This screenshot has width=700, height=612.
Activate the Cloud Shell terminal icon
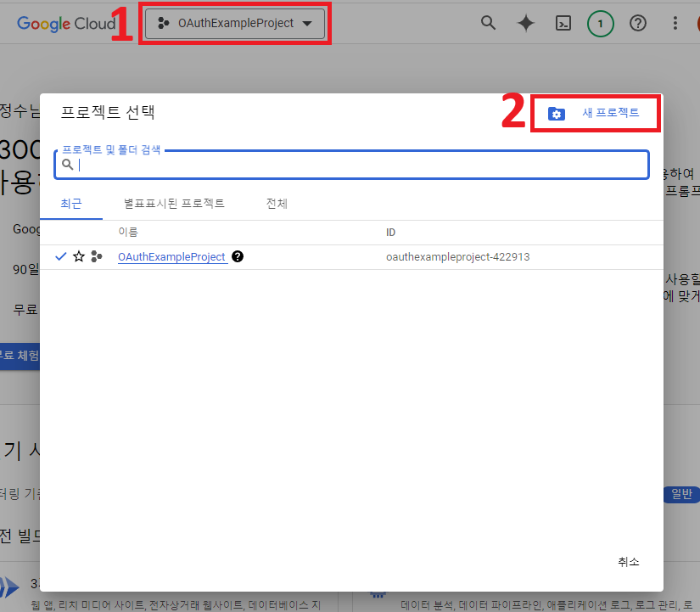pyautogui.click(x=563, y=23)
